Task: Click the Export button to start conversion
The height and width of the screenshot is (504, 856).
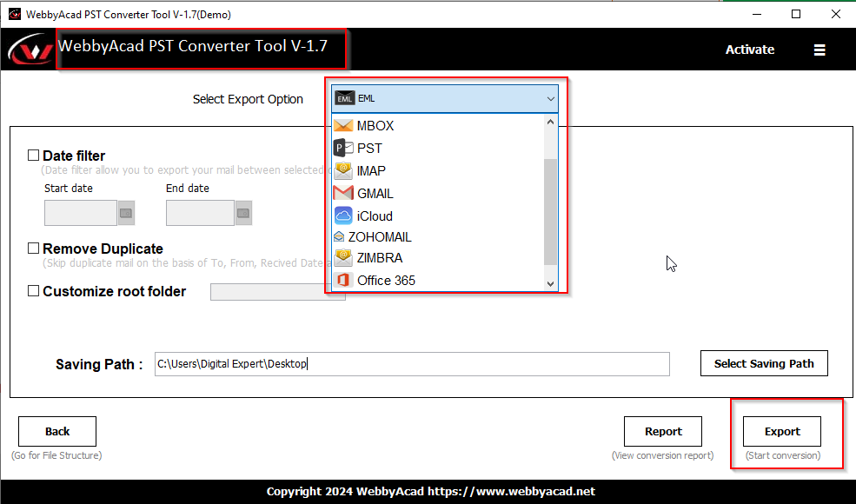Action: click(x=782, y=431)
